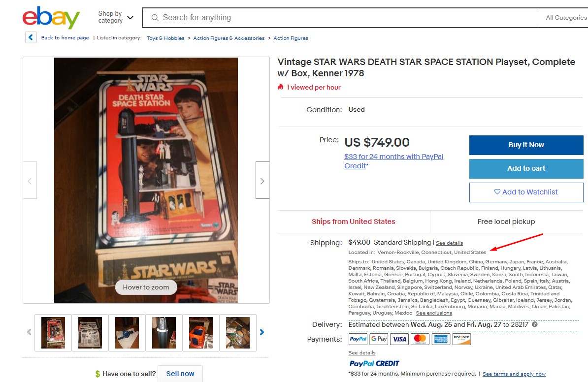Show next main product image
Viewport: 588px width, 382px height.
[262, 180]
